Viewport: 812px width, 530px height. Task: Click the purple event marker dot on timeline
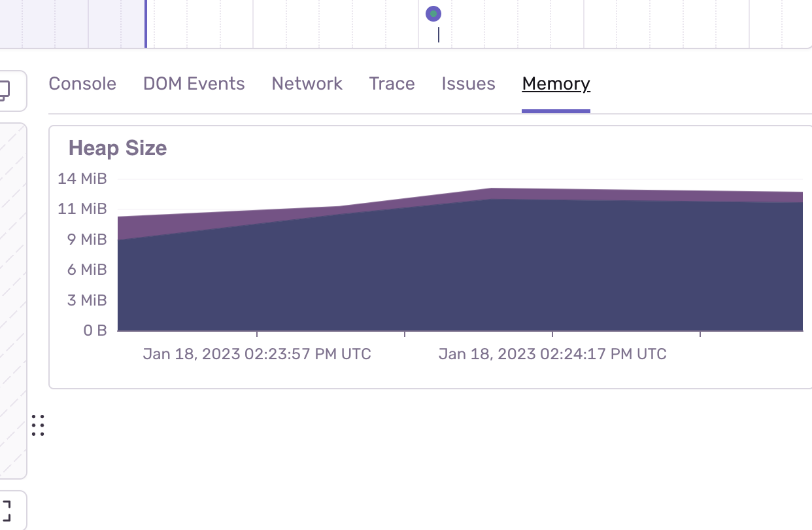(433, 14)
